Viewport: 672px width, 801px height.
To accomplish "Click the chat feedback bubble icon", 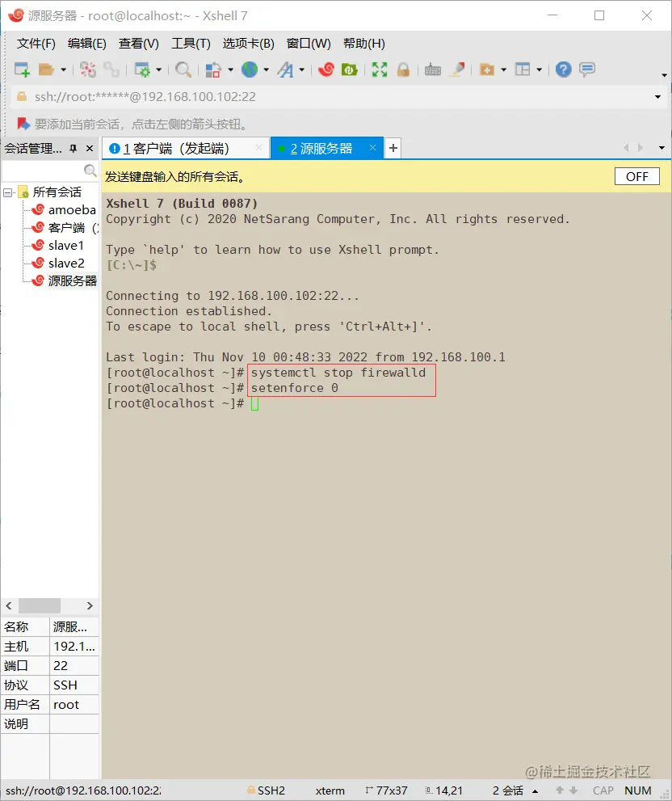I will coord(587,70).
